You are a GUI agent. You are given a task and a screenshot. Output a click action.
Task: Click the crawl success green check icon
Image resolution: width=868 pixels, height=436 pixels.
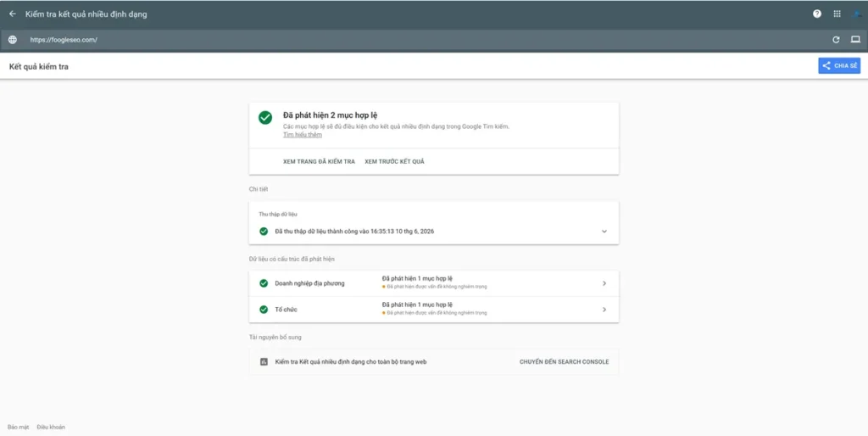264,232
